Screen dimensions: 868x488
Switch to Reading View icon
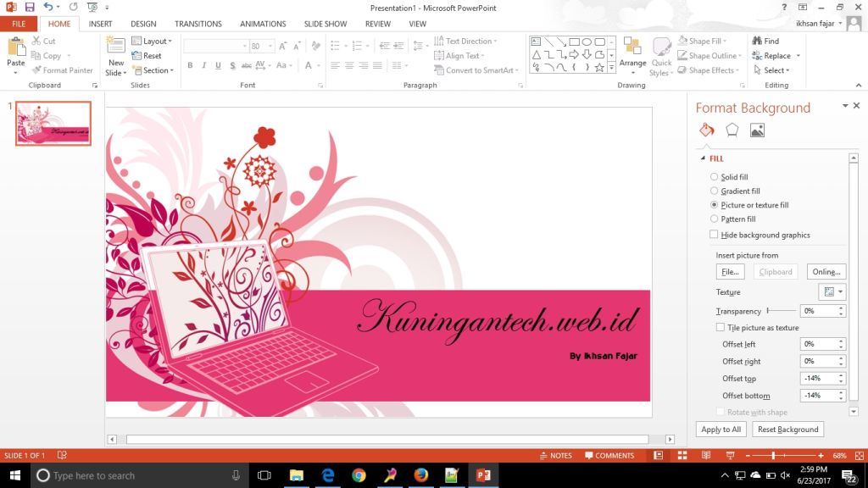click(x=706, y=455)
